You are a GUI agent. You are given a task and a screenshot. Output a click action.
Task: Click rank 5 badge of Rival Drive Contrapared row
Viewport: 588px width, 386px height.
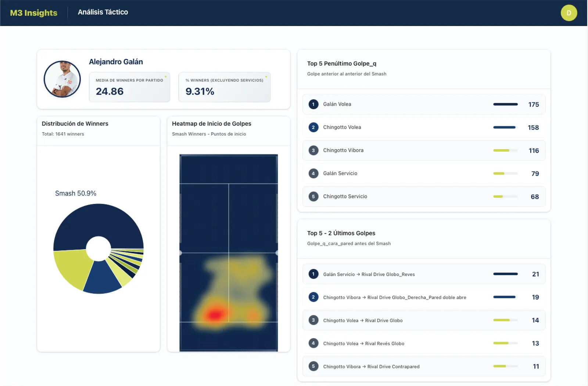click(313, 366)
